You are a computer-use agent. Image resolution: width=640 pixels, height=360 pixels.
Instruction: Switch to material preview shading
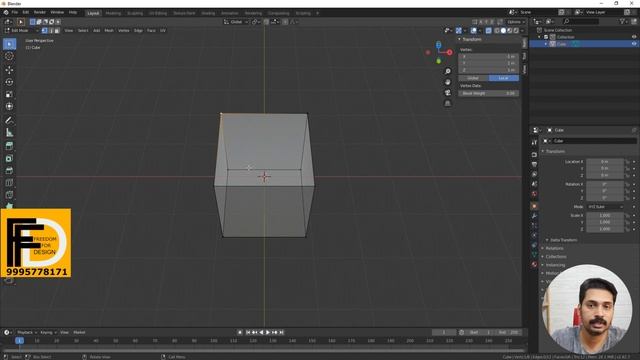click(x=510, y=31)
